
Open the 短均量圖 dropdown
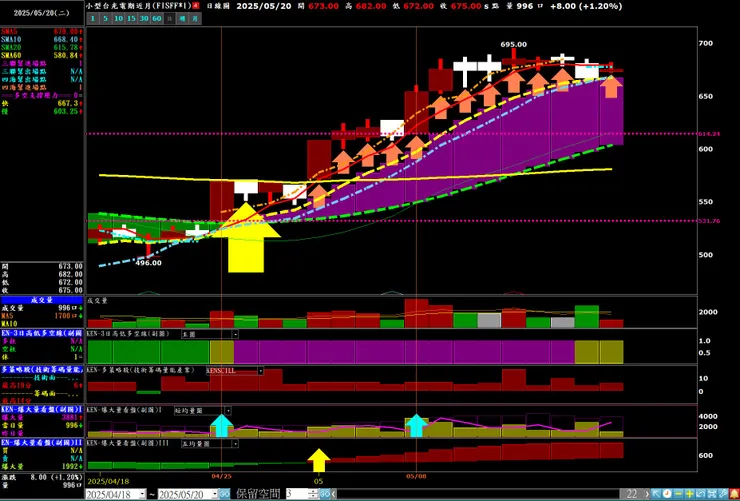(x=203, y=411)
